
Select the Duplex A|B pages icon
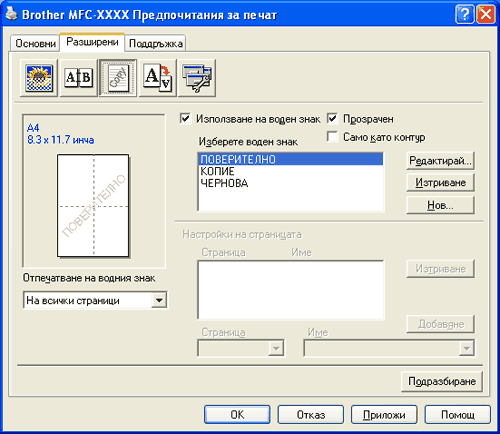coord(78,78)
